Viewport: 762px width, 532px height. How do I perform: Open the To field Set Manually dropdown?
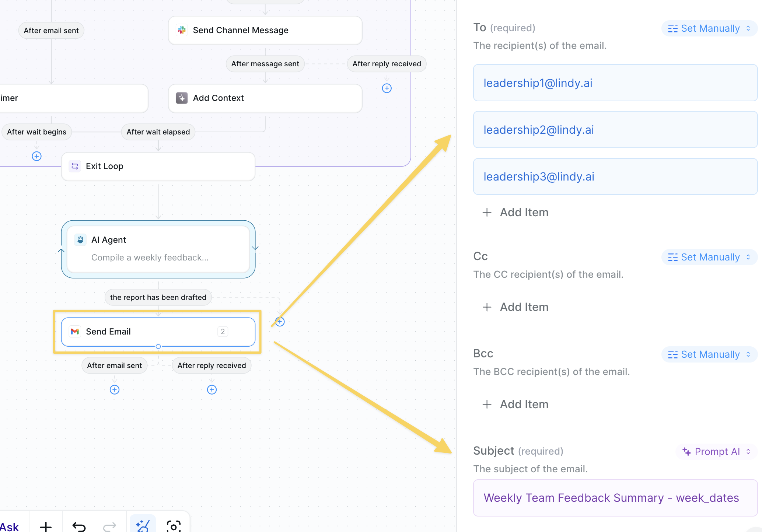tap(709, 28)
